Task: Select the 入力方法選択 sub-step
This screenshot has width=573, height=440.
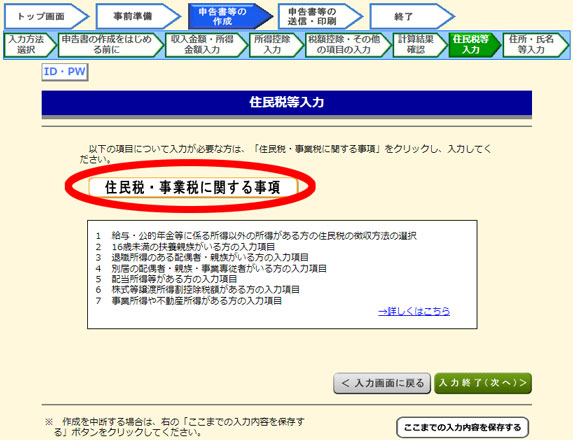Action: point(30,45)
